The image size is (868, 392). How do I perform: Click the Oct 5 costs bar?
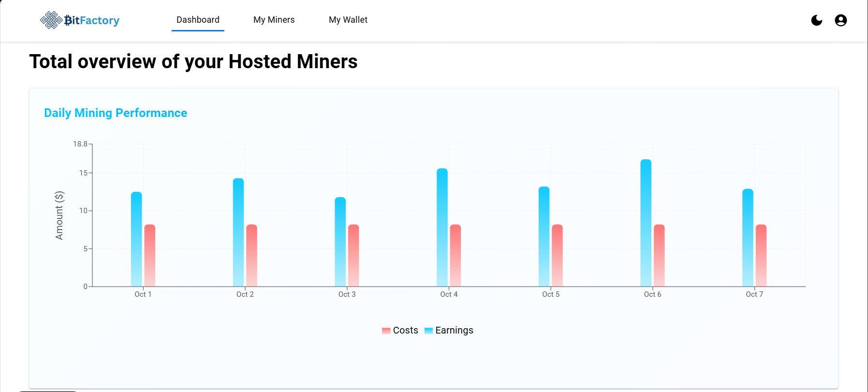[x=557, y=255]
